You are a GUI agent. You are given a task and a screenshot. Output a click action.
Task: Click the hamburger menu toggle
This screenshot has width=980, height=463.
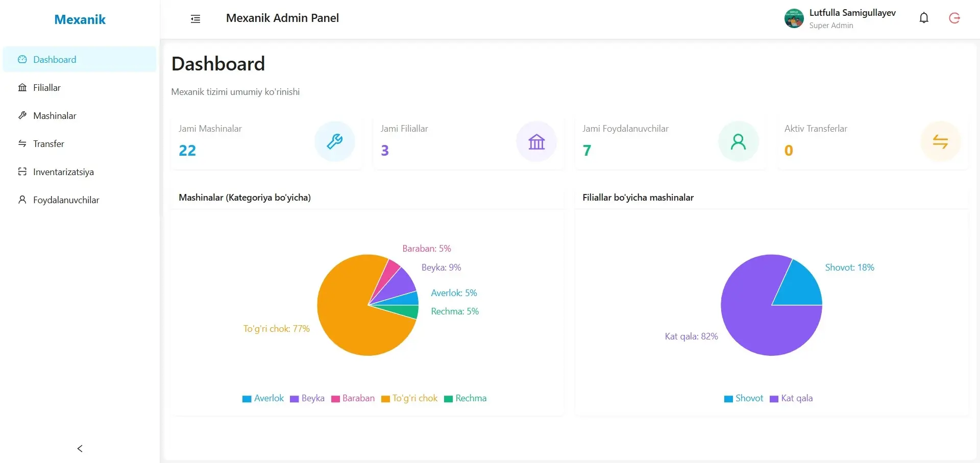195,18
